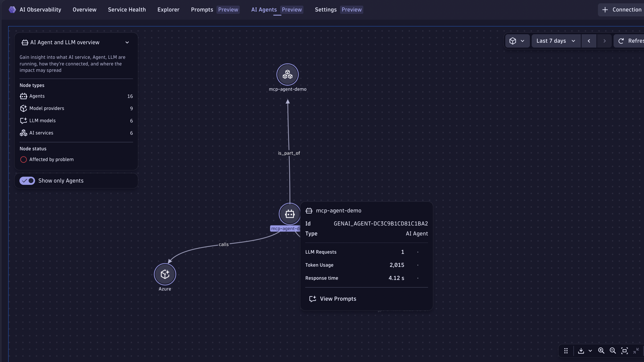This screenshot has height=362, width=644.
Task: Zoom in on the graph
Action: [x=601, y=351]
